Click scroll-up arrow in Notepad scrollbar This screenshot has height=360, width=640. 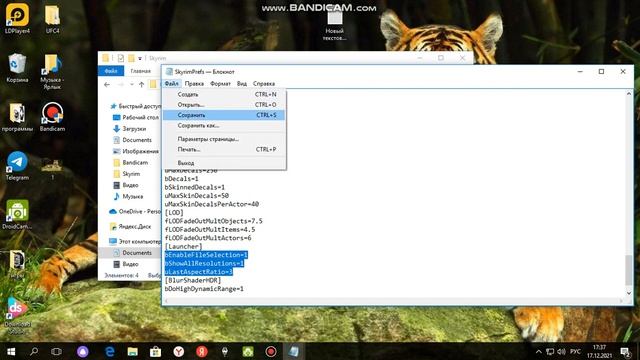click(629, 94)
